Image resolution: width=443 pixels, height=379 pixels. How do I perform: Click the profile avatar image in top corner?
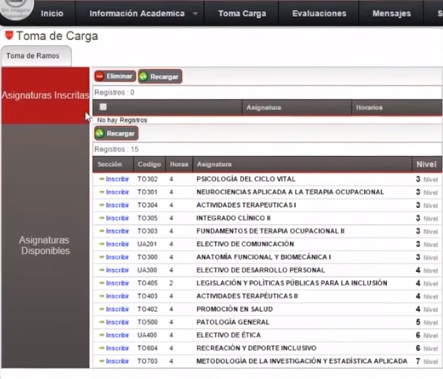(x=15, y=8)
